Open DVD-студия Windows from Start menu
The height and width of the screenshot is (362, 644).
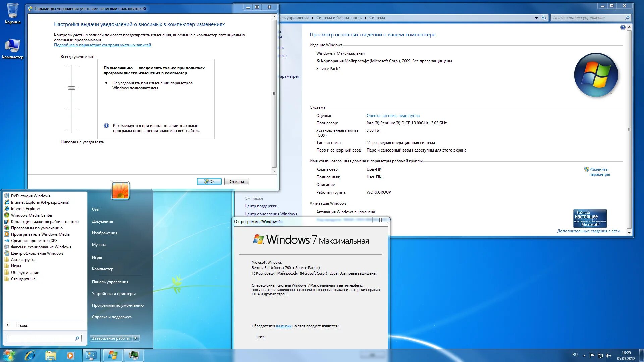30,196
